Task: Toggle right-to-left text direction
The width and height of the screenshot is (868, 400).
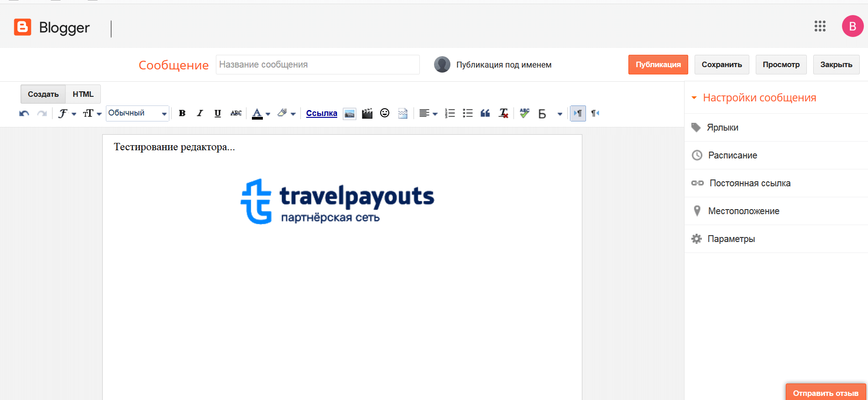Action: (595, 113)
